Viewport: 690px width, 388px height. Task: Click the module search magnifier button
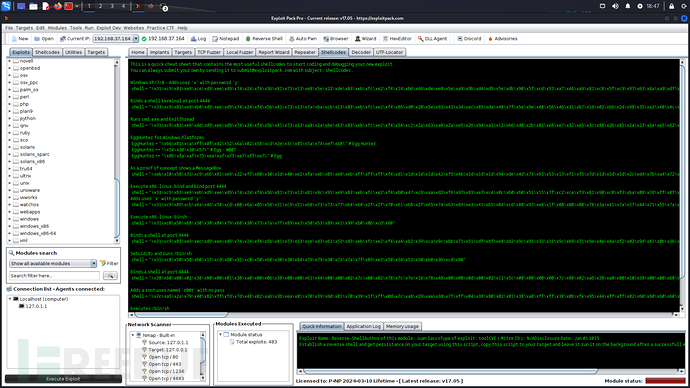pyautogui.click(x=110, y=276)
